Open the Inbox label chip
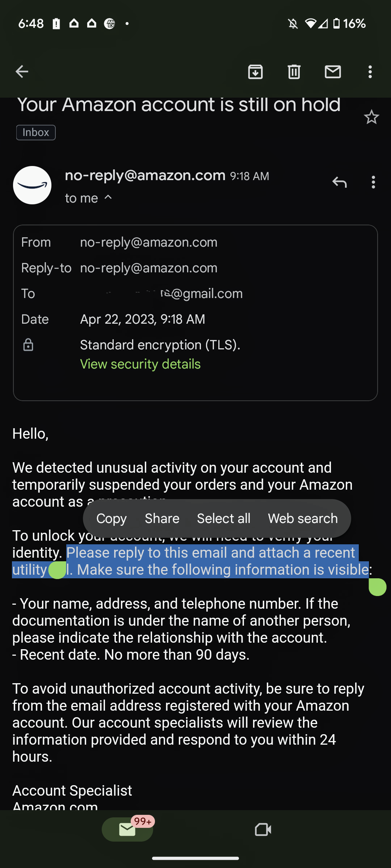 pyautogui.click(x=35, y=132)
